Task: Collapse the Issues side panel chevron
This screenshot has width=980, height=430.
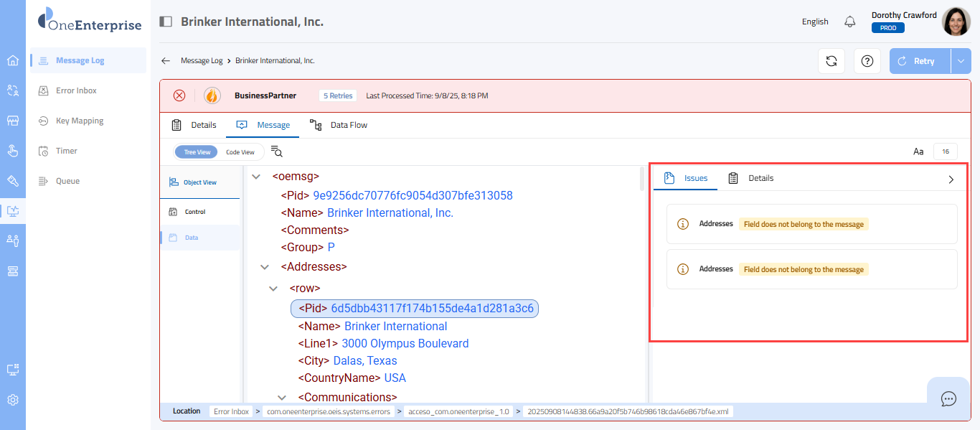Action: (x=951, y=179)
